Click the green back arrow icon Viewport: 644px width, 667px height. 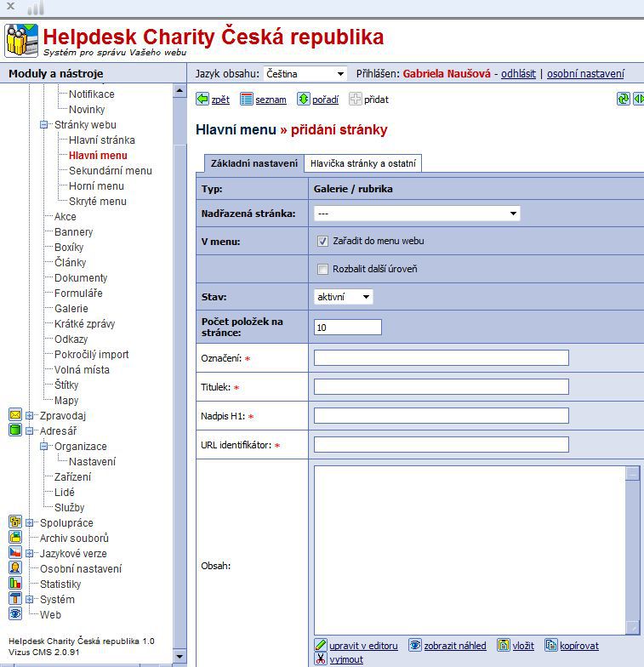click(202, 99)
